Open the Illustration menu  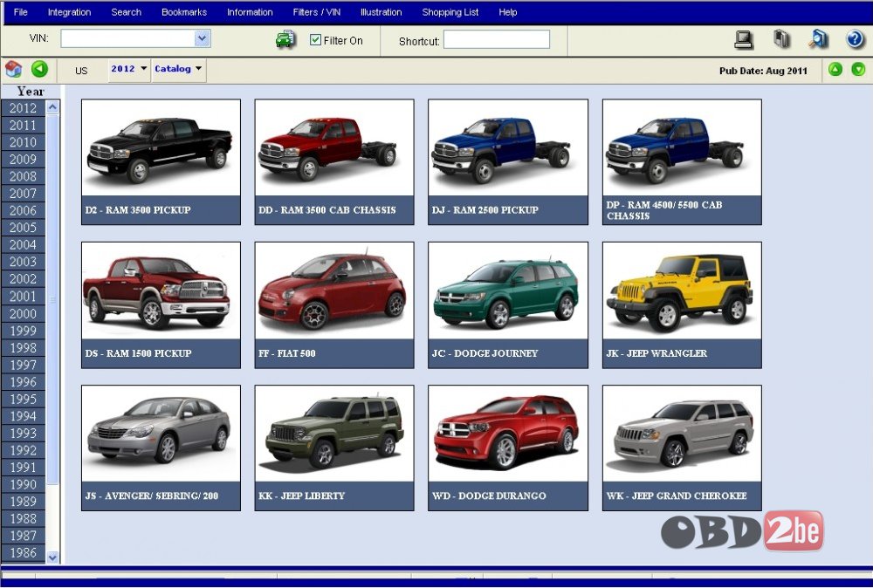click(382, 12)
